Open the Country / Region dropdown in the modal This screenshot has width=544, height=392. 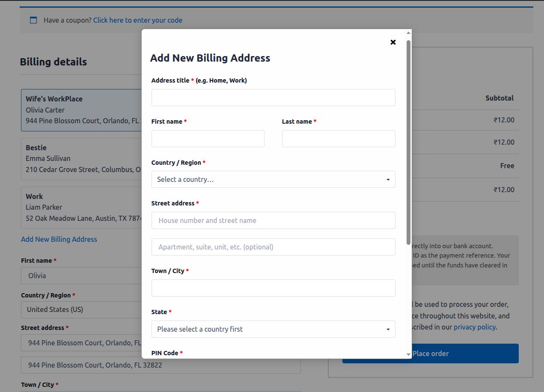[x=273, y=179]
